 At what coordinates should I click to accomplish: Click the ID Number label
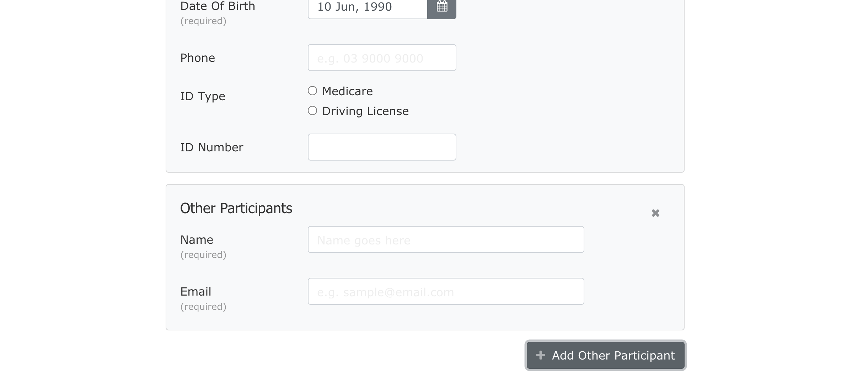coord(211,147)
